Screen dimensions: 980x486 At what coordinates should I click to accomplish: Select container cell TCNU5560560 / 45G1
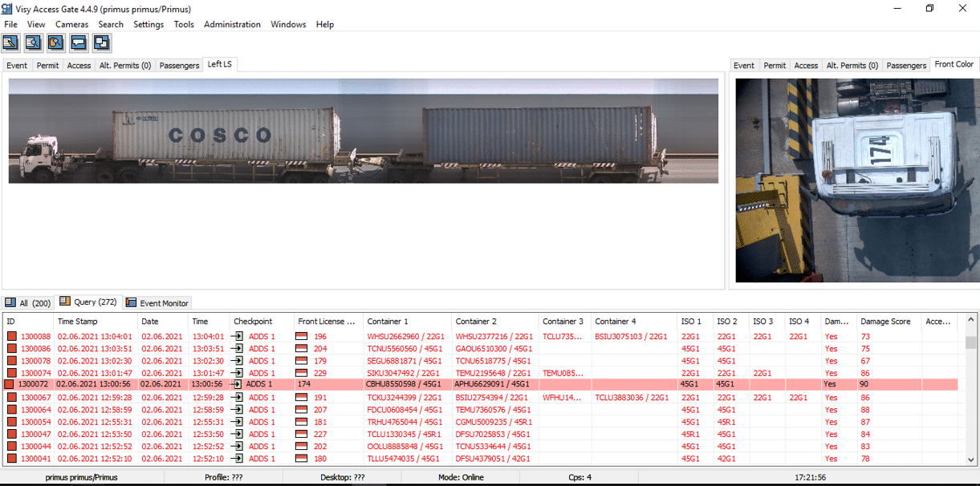click(x=405, y=349)
